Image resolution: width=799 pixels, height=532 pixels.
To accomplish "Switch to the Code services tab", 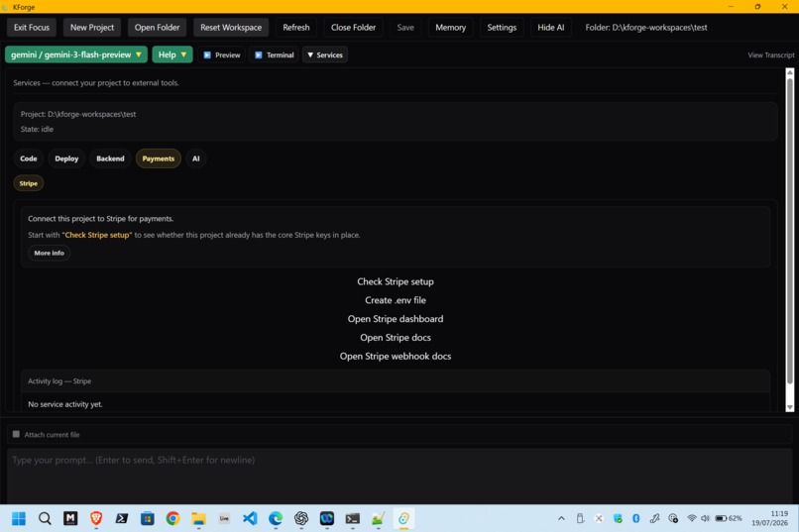I will 29,159.
